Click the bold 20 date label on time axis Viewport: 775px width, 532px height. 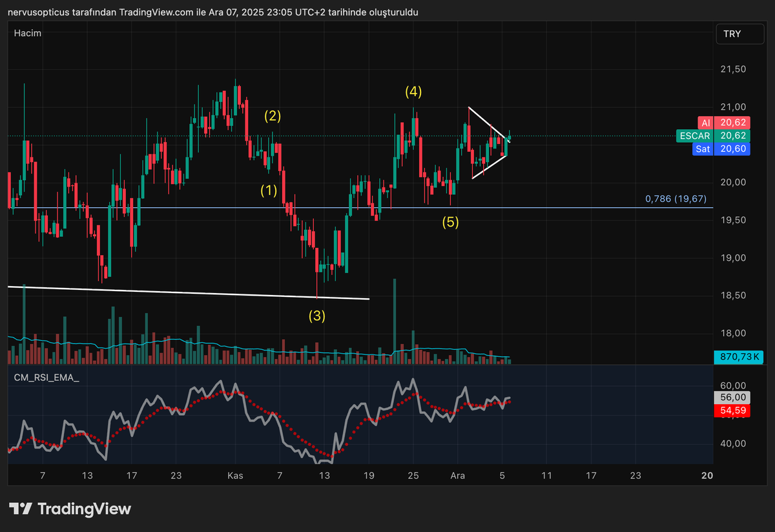(x=707, y=476)
